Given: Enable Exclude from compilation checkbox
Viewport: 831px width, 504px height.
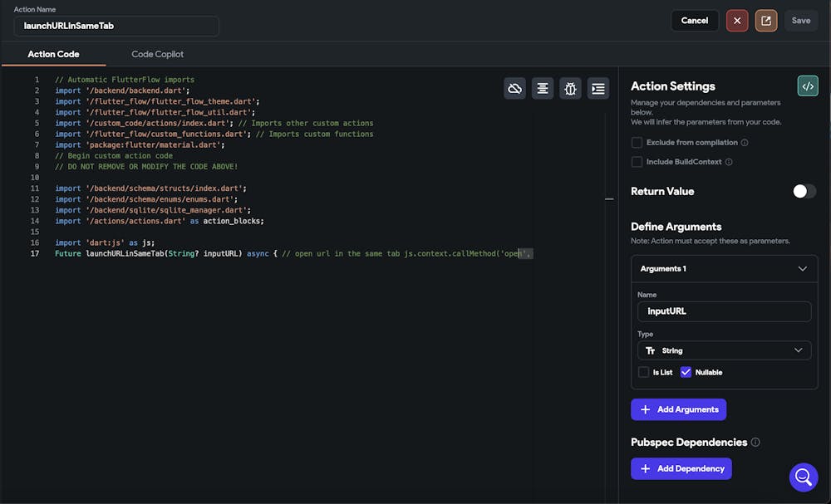Looking at the screenshot, I should click(637, 143).
